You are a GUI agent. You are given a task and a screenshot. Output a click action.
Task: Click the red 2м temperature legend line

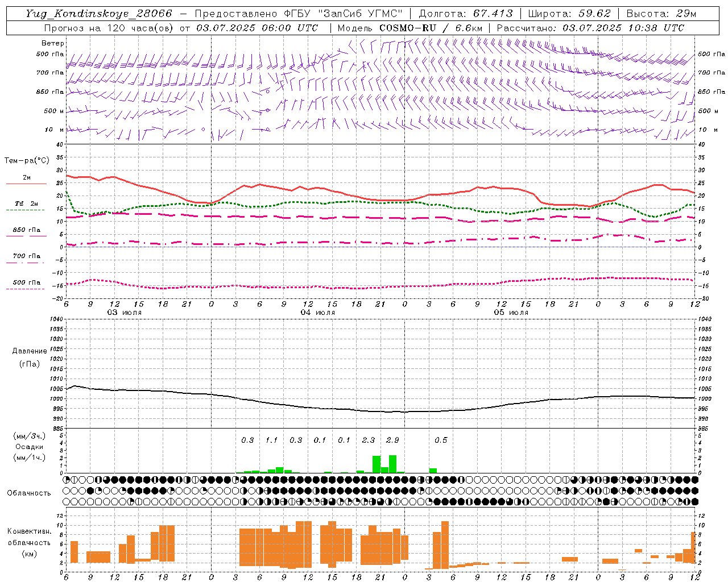click(x=26, y=184)
